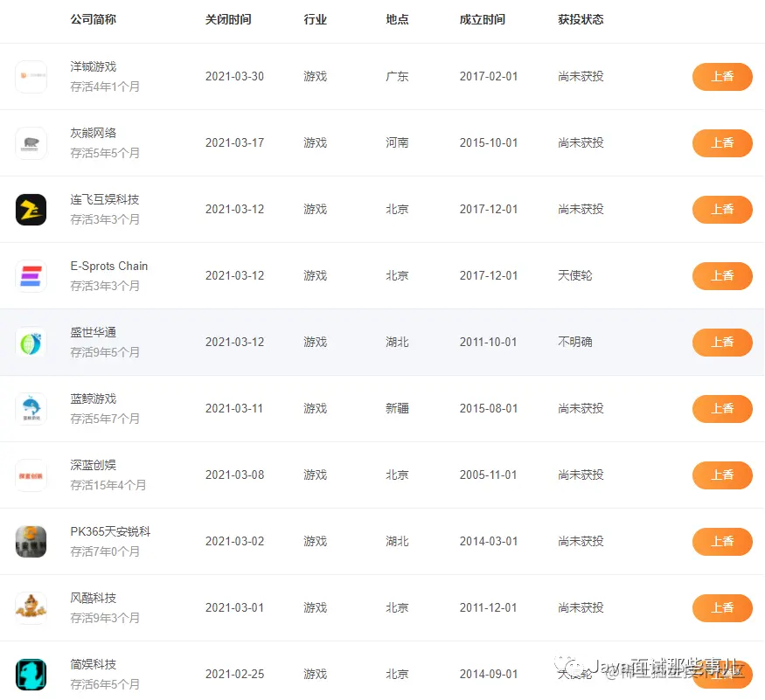Click the 盛世华通 globe logo
The width and height of the screenshot is (765, 700).
point(31,343)
